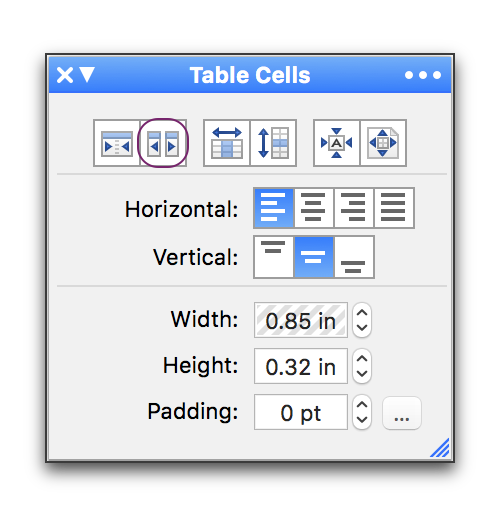
Task: Select left horizontal alignment
Action: tap(274, 208)
